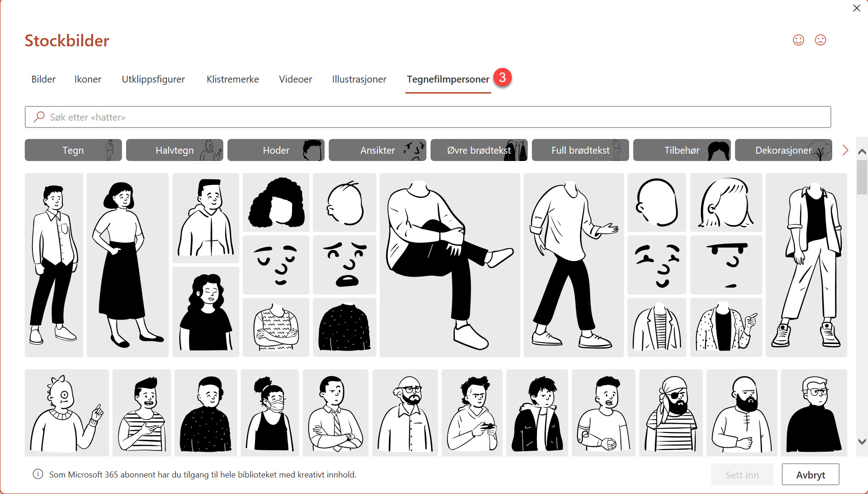Select the Dekorasjoner tree filter icon
The width and height of the screenshot is (868, 494).
click(x=820, y=150)
